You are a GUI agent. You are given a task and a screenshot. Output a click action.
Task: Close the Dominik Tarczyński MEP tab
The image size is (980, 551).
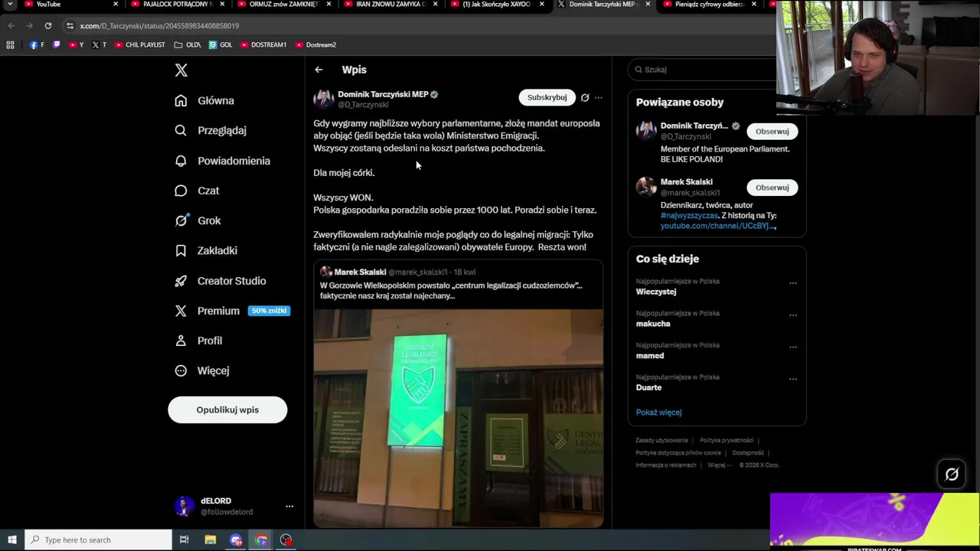pyautogui.click(x=647, y=5)
